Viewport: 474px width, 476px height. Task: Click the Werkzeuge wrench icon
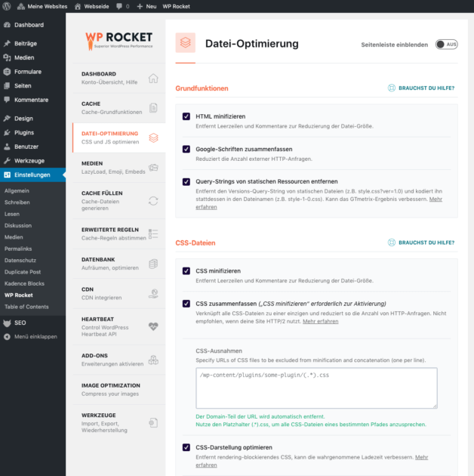tap(7, 161)
